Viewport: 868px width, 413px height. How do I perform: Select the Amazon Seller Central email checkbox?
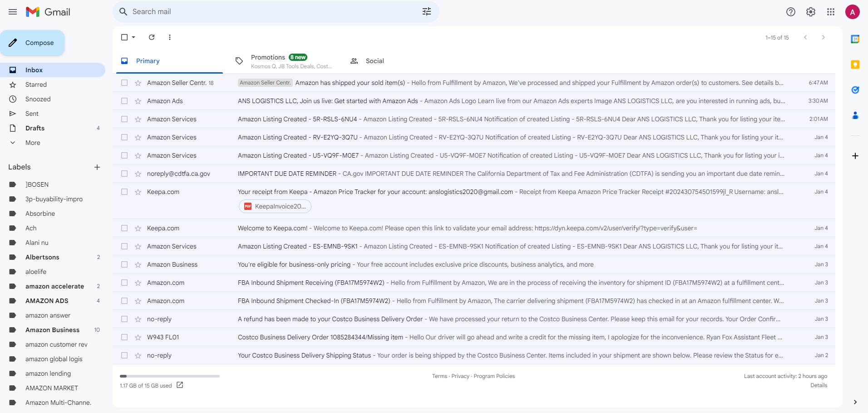(x=124, y=83)
